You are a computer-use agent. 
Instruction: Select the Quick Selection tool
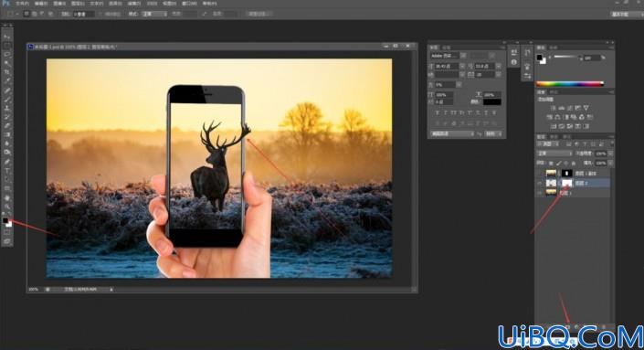click(x=7, y=63)
